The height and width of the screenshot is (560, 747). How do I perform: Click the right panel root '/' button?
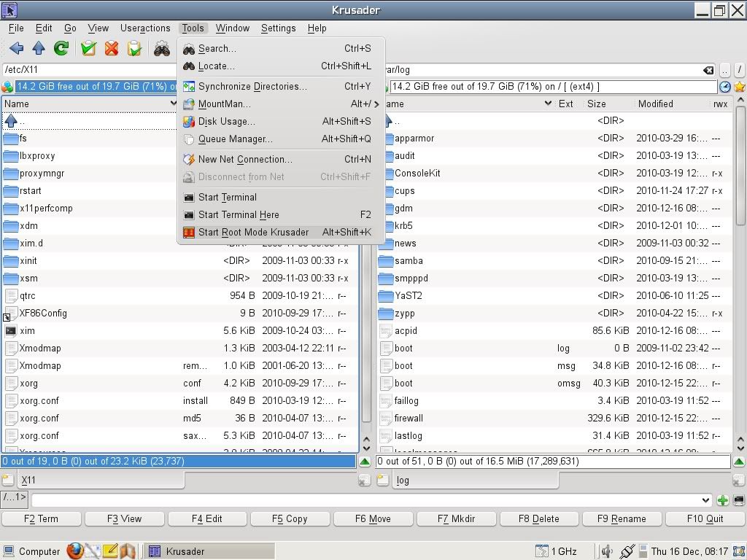coord(740,70)
